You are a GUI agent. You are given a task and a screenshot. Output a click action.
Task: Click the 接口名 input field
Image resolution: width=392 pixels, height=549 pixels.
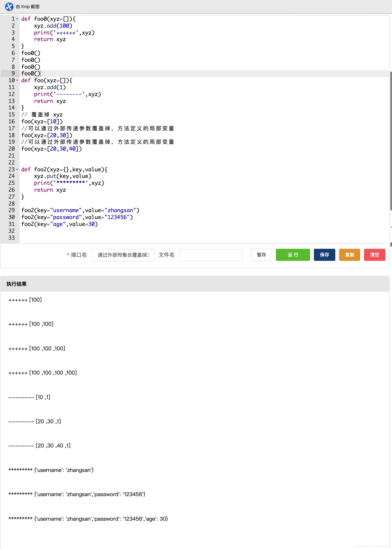(x=123, y=255)
